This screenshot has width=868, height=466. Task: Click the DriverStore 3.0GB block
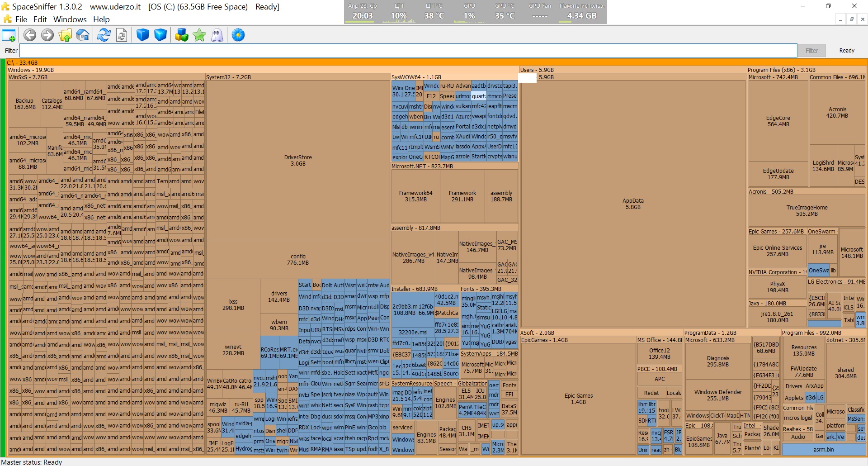(x=298, y=160)
